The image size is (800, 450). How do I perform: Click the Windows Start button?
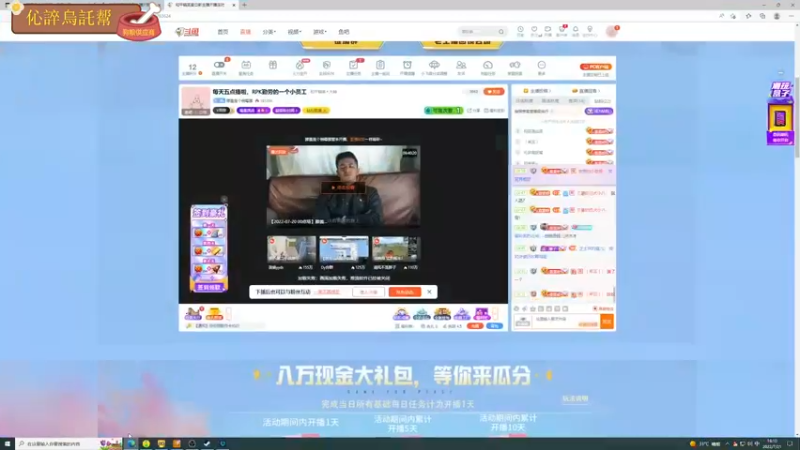tap(7, 444)
